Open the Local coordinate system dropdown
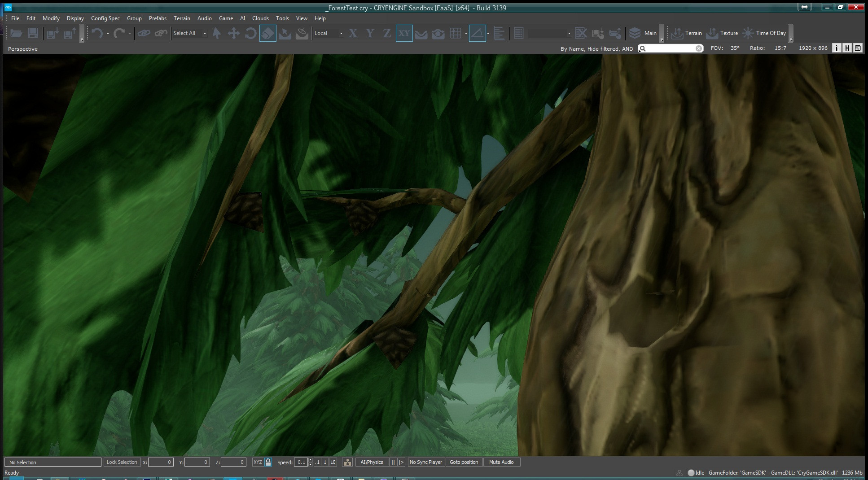Screen dimensions: 868x480 click(x=329, y=33)
